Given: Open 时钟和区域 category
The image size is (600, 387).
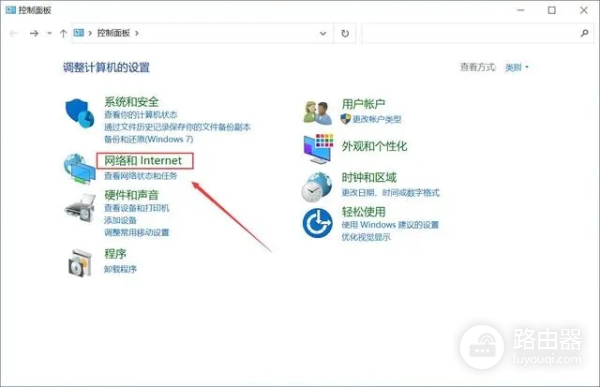Looking at the screenshot, I should click(369, 178).
